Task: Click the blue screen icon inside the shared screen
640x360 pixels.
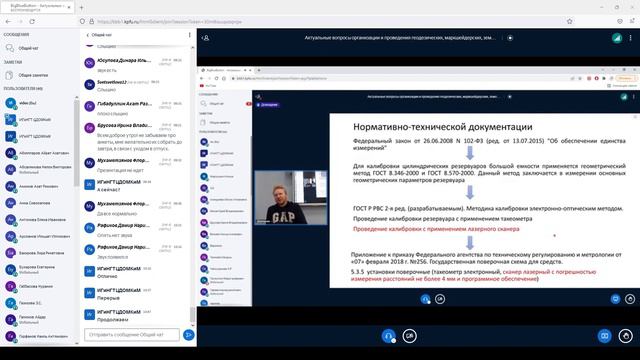Action: coord(615,299)
